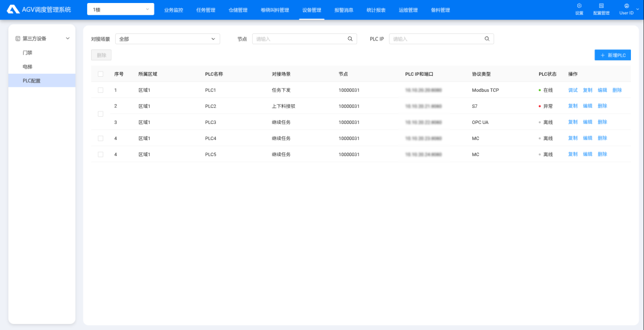644x330 pixels.
Task: Open the 报警消息 menu tab
Action: [x=343, y=10]
